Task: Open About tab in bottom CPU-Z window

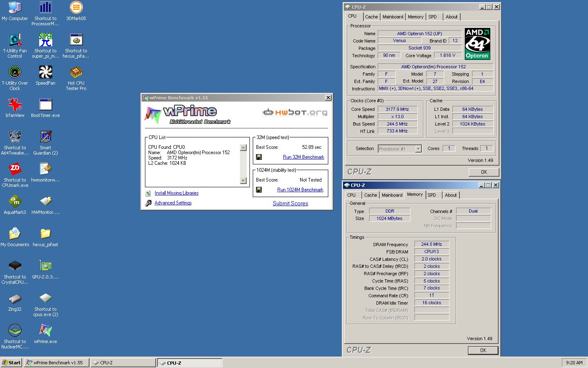Action: [x=451, y=195]
